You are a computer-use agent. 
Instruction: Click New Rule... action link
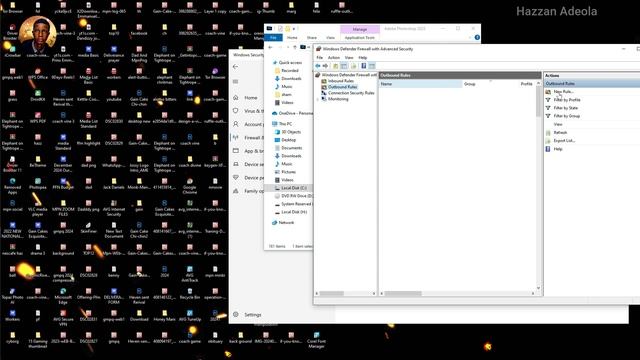(x=563, y=92)
